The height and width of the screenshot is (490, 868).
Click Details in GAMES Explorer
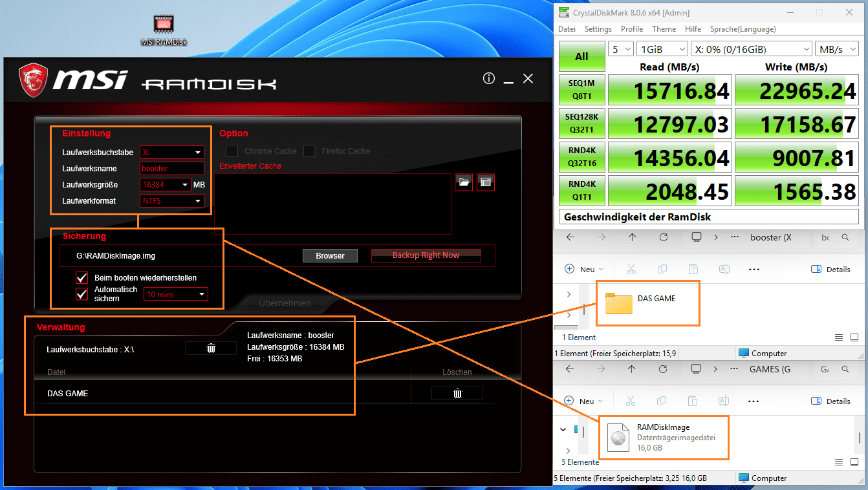click(x=831, y=401)
